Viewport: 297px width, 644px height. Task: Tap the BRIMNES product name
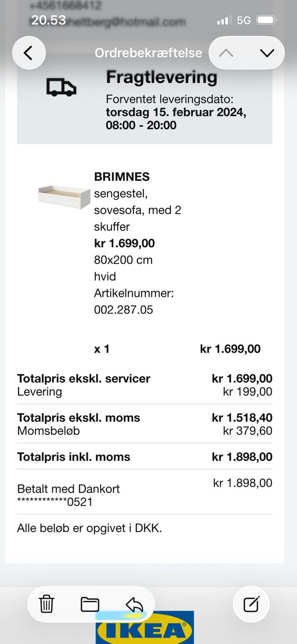(x=122, y=177)
